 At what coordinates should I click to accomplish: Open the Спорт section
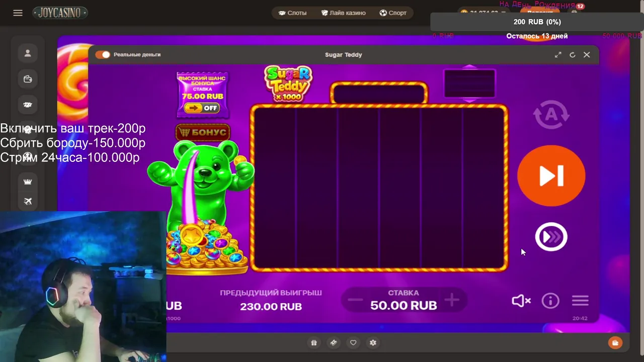pos(393,13)
